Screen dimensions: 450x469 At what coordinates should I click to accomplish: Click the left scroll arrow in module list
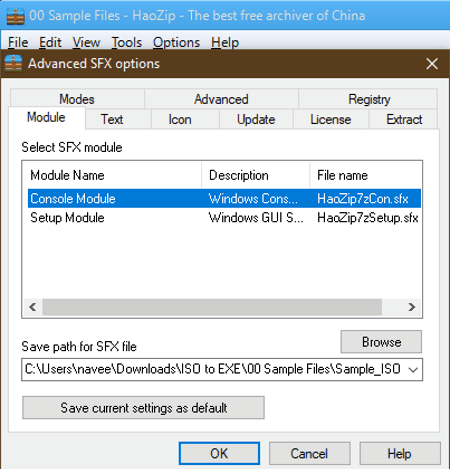pyautogui.click(x=33, y=307)
